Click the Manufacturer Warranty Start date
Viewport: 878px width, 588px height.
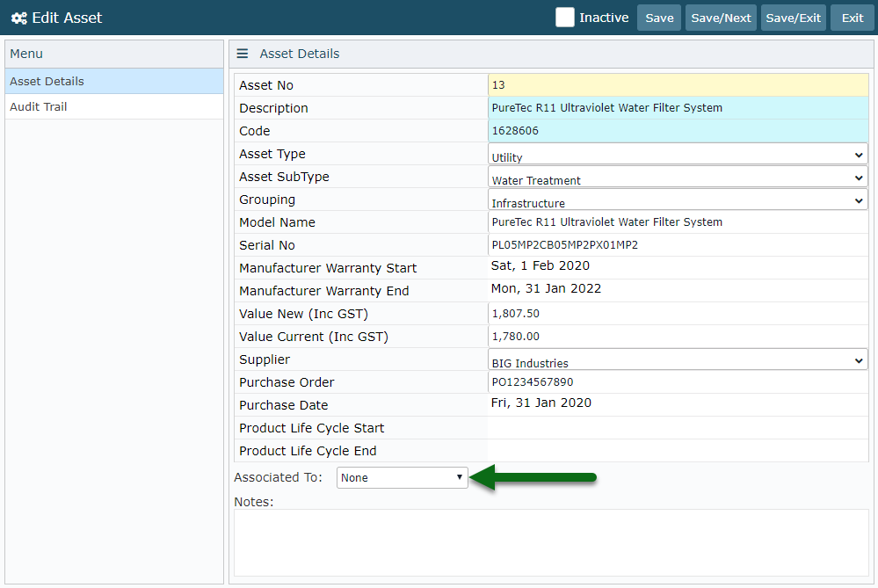[x=540, y=266]
